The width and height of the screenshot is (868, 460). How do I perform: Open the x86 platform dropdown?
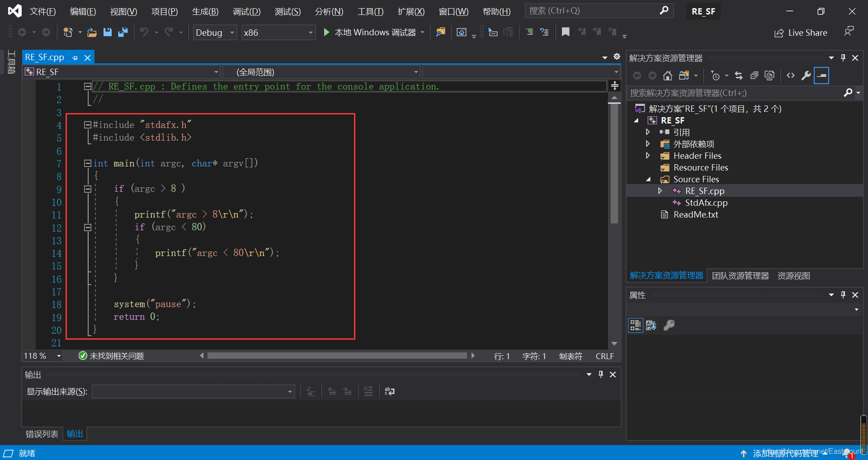[278, 33]
